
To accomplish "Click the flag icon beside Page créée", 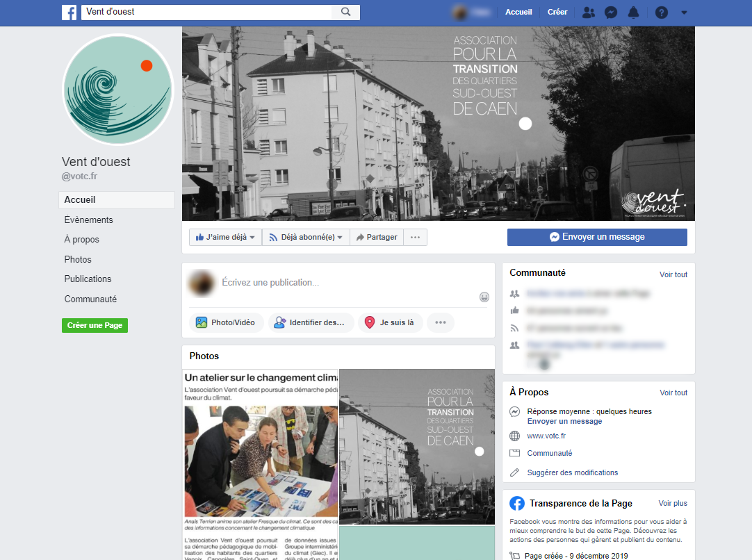I will click(514, 556).
